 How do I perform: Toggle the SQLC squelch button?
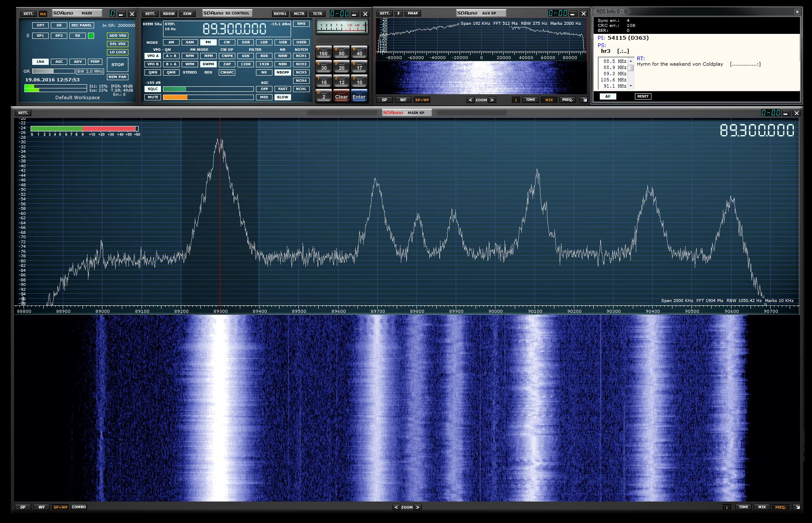153,89
